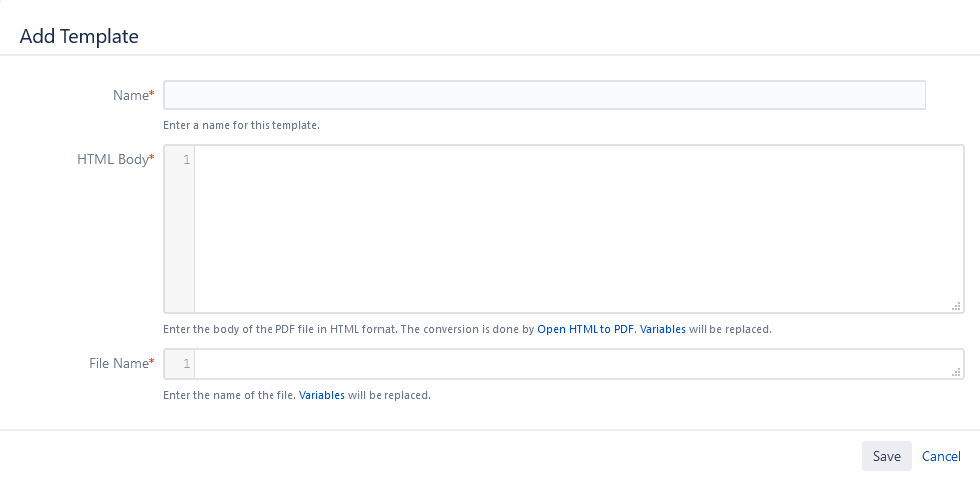Click the Add Template dialog heading

[x=79, y=37]
